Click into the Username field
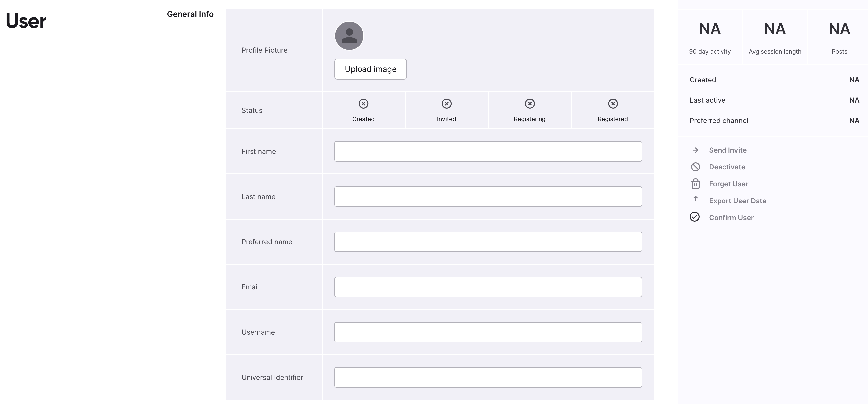 click(488, 332)
